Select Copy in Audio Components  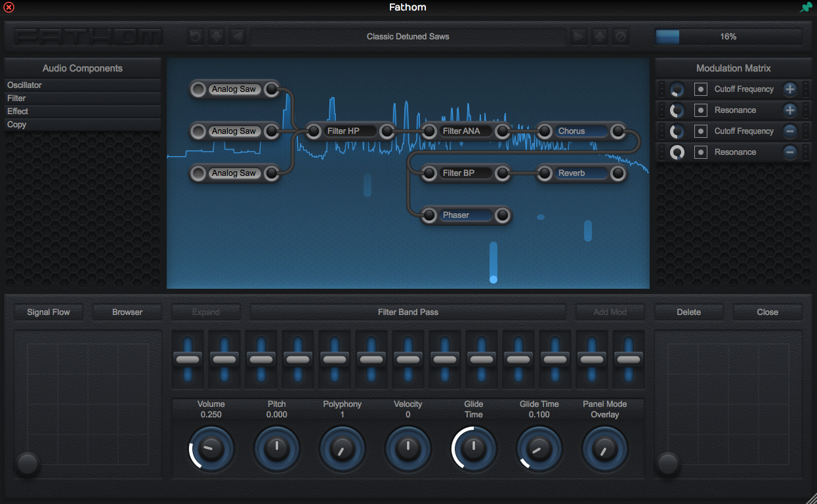pyautogui.click(x=83, y=125)
